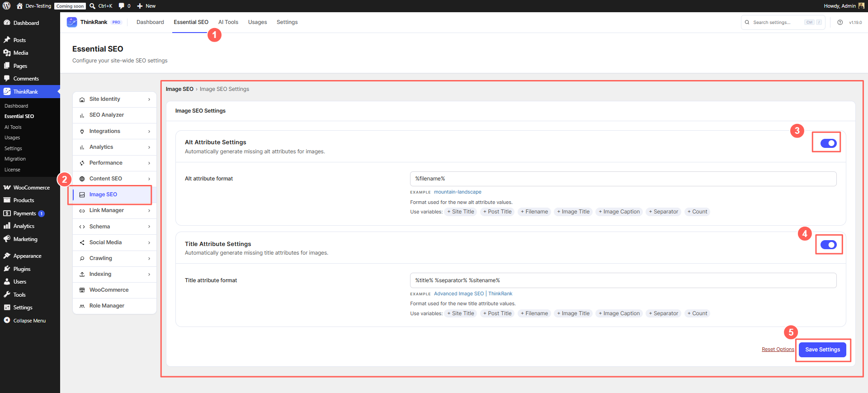This screenshot has height=393, width=868.
Task: Click the Media icon in sidebar
Action: point(7,53)
